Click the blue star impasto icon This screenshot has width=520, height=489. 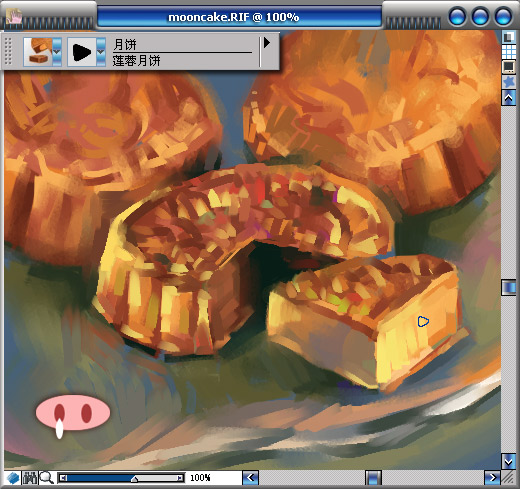click(x=509, y=82)
